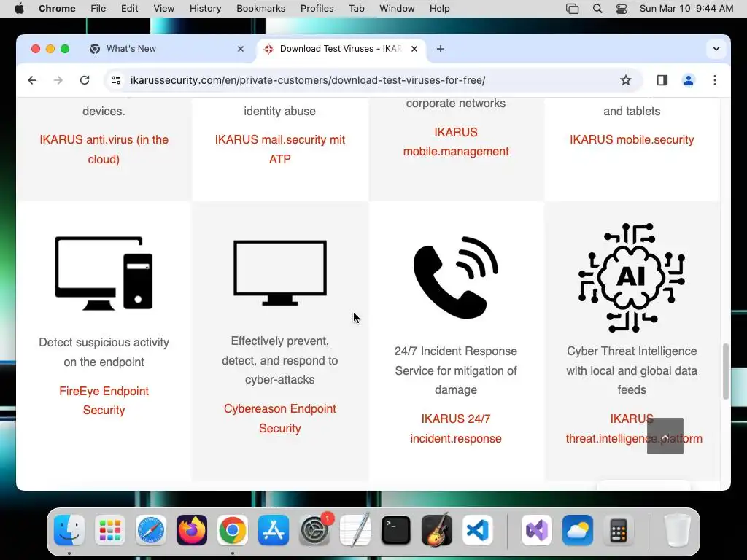Open IKARUS threat.intelligence.platform link
This screenshot has height=560, width=747.
point(634,429)
